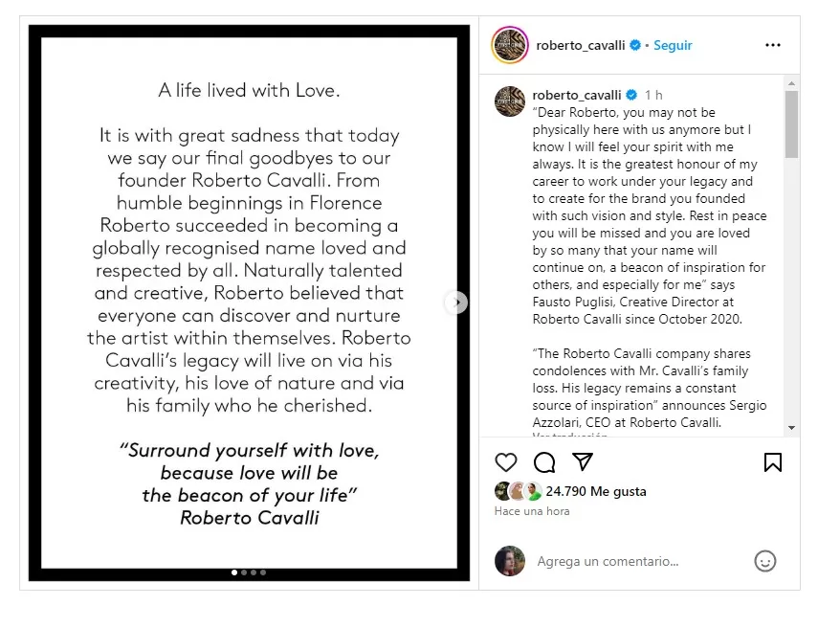Click the verified badge beside the header username

(x=635, y=45)
